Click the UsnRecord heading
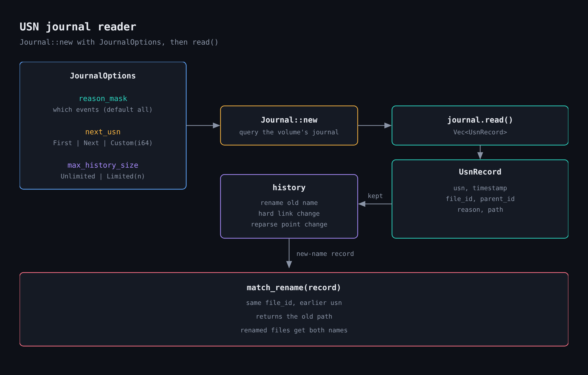588x375 pixels. 480,172
